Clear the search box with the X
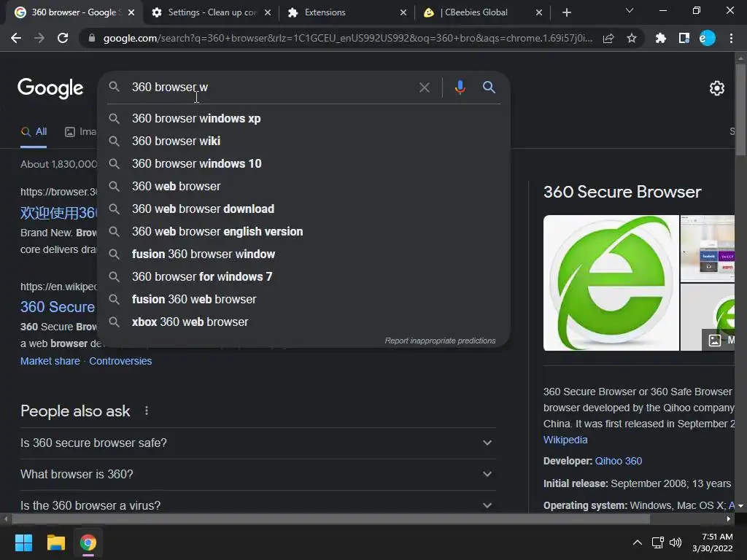This screenshot has height=560, width=747. [x=424, y=87]
